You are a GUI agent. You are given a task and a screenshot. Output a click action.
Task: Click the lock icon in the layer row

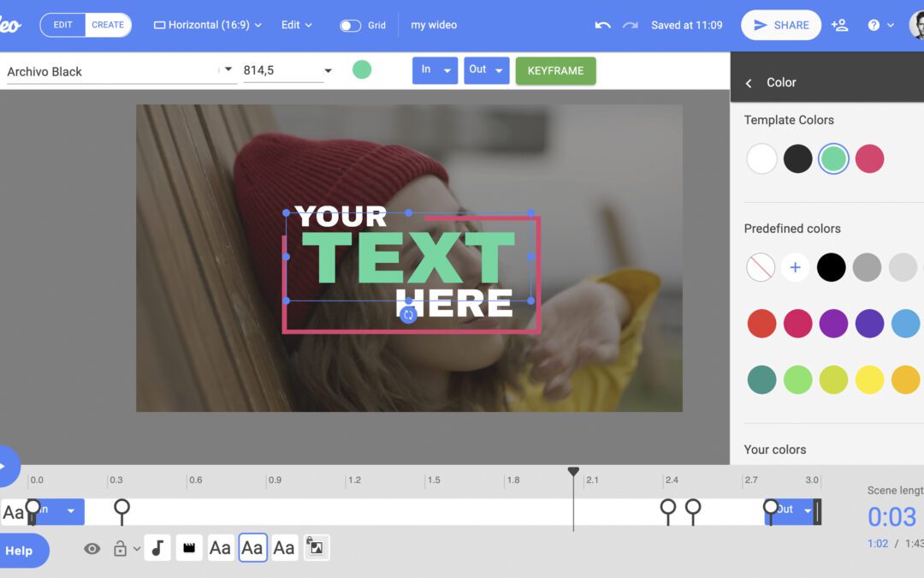click(x=120, y=547)
